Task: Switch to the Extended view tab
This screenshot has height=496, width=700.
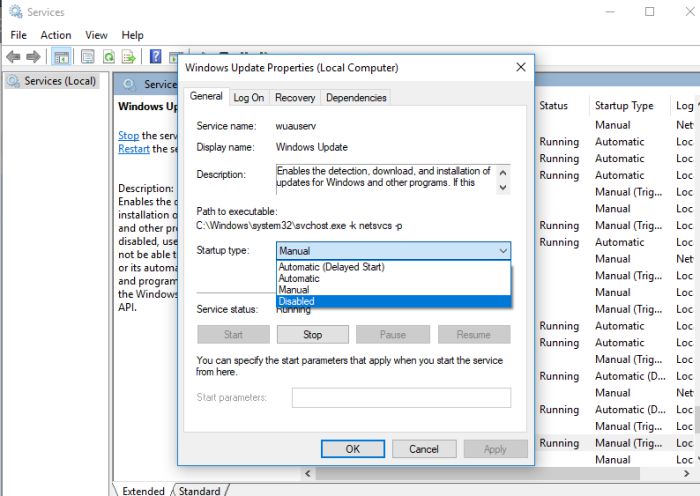Action: pyautogui.click(x=143, y=491)
